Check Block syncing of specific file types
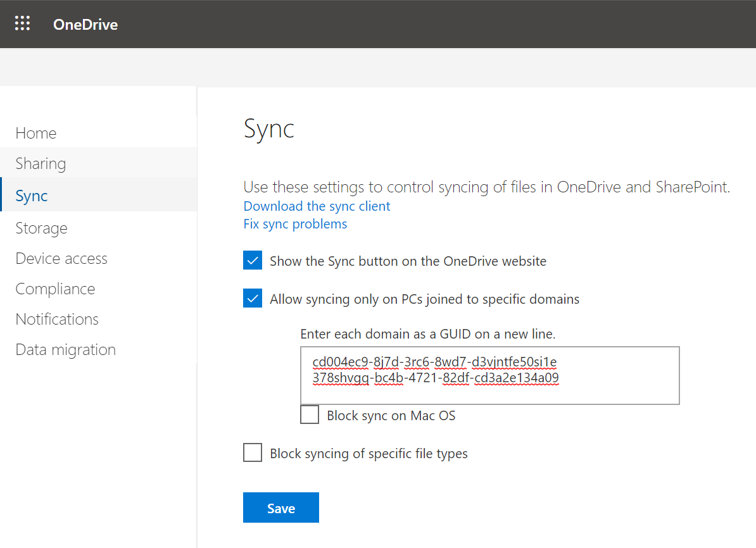 (253, 453)
